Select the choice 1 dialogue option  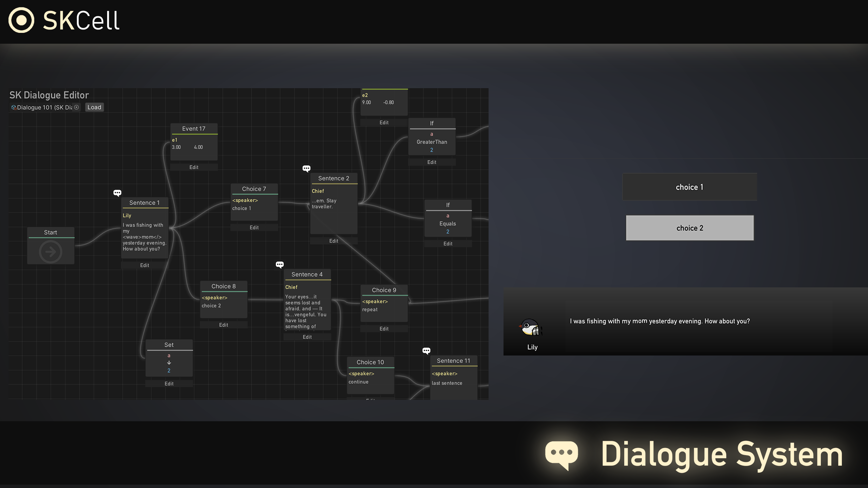tap(689, 187)
